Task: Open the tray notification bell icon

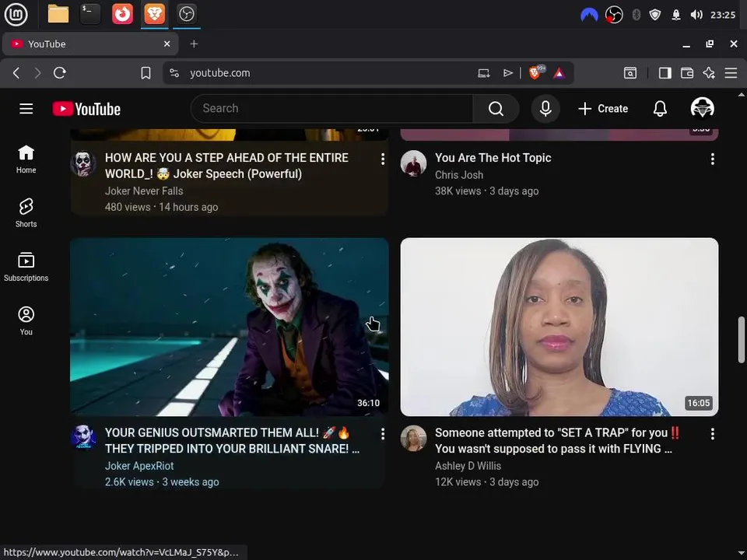Action: click(676, 15)
